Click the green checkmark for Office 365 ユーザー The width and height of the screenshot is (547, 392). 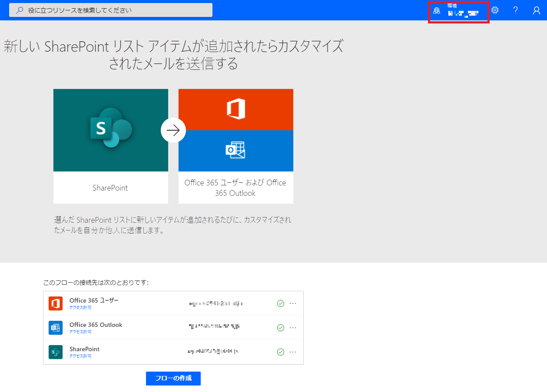[x=281, y=303]
